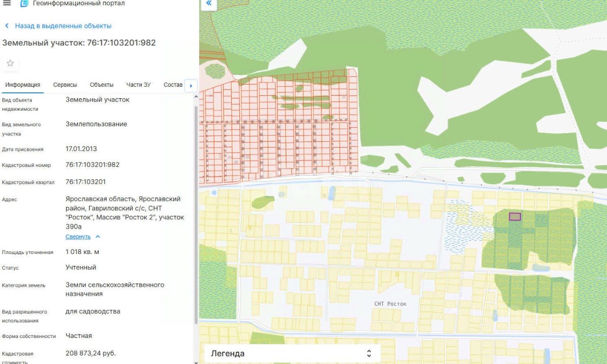This screenshot has height=364, width=607.
Task: Open the Состав tab
Action: [x=173, y=85]
